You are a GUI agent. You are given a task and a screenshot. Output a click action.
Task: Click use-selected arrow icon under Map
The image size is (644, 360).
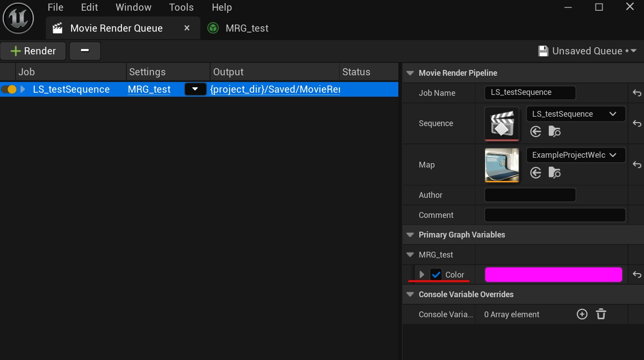coord(536,172)
